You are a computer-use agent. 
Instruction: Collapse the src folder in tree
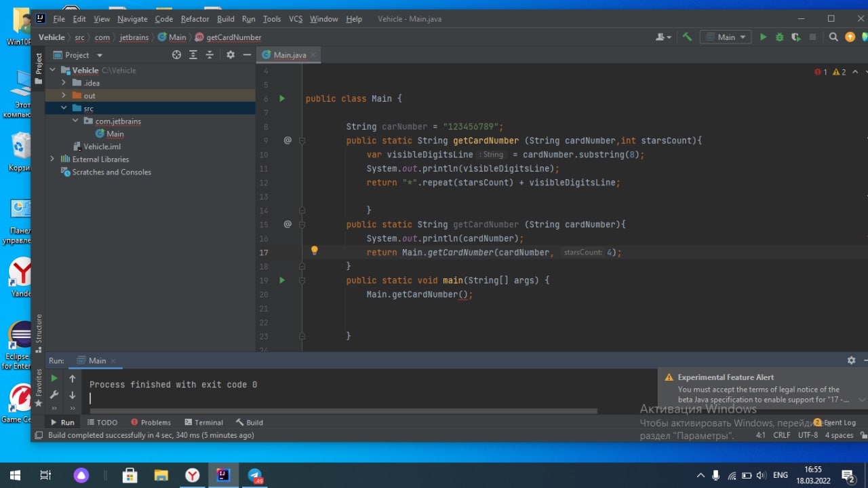coord(64,108)
